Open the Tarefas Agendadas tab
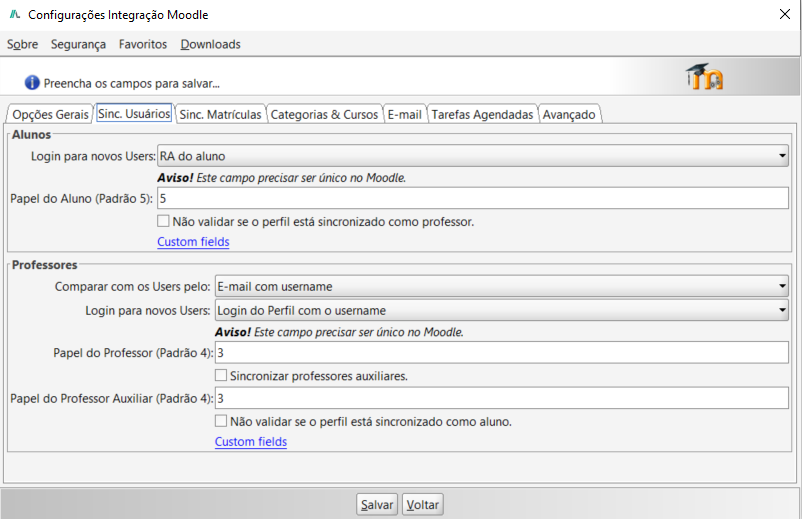 [482, 114]
